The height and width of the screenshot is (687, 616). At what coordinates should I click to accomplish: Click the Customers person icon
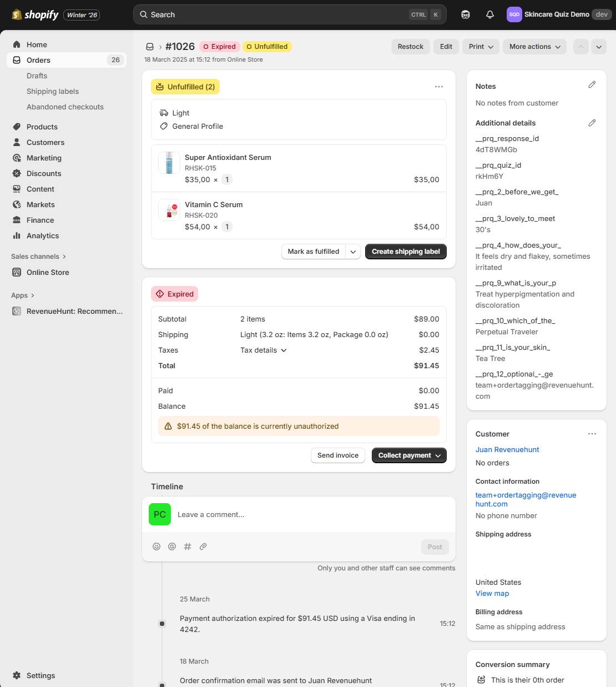(x=17, y=142)
